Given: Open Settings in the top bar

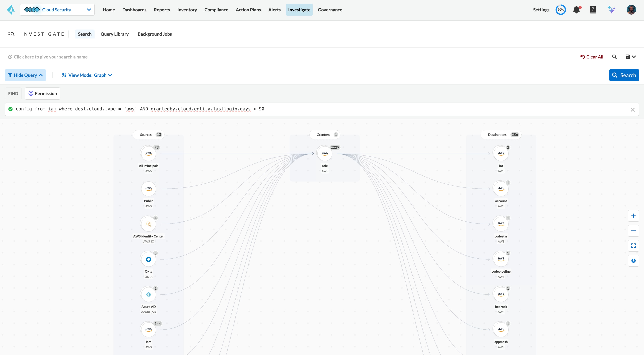Looking at the screenshot, I should pyautogui.click(x=541, y=10).
